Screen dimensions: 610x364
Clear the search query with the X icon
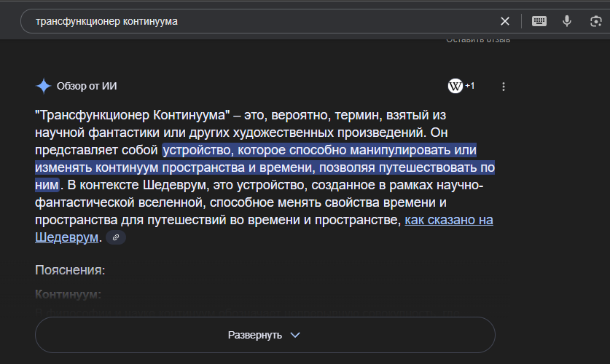[x=504, y=21]
